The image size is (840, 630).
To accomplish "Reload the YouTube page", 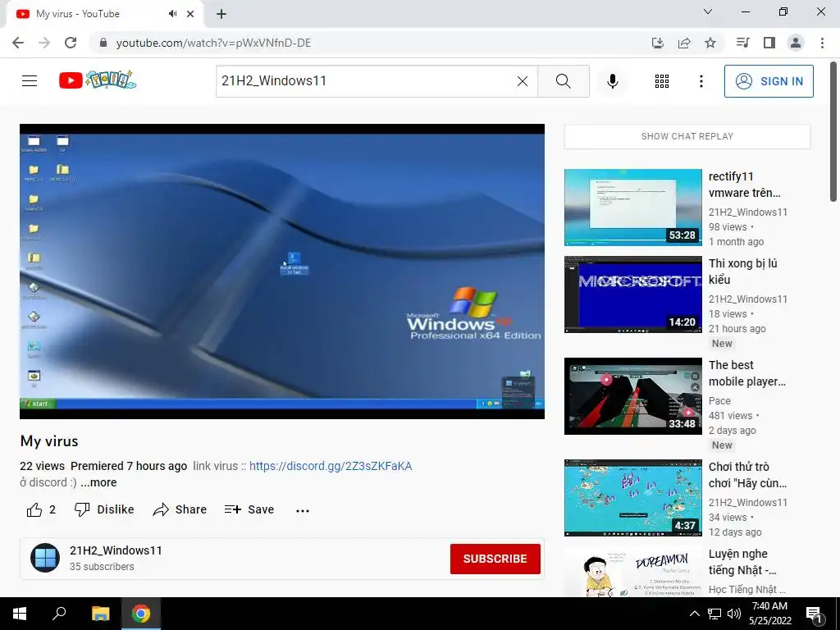I will pyautogui.click(x=71, y=43).
